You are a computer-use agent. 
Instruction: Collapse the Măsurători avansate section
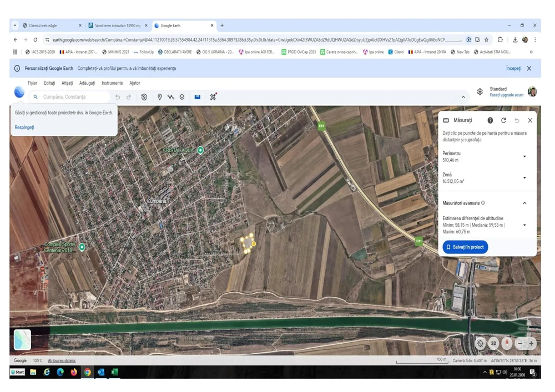(524, 203)
